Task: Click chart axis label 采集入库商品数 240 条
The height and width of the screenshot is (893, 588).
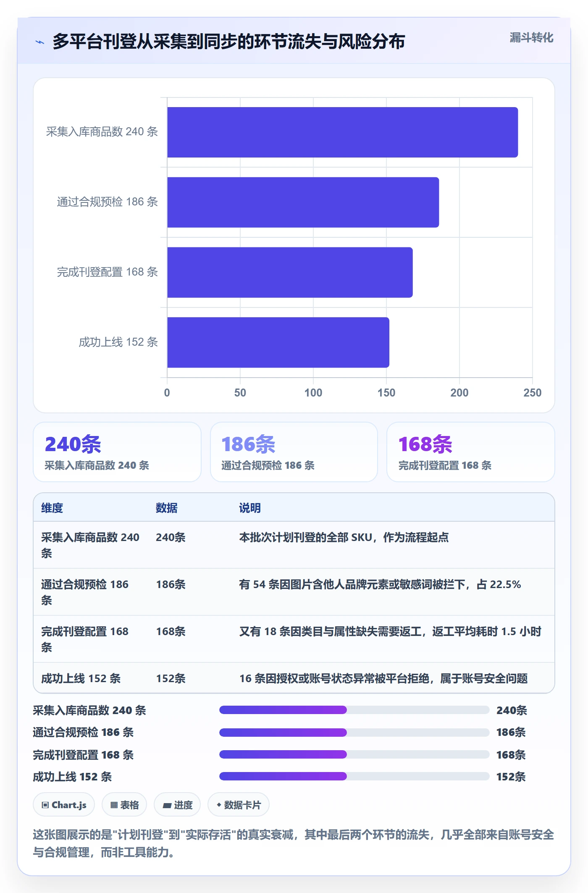Action: [102, 132]
